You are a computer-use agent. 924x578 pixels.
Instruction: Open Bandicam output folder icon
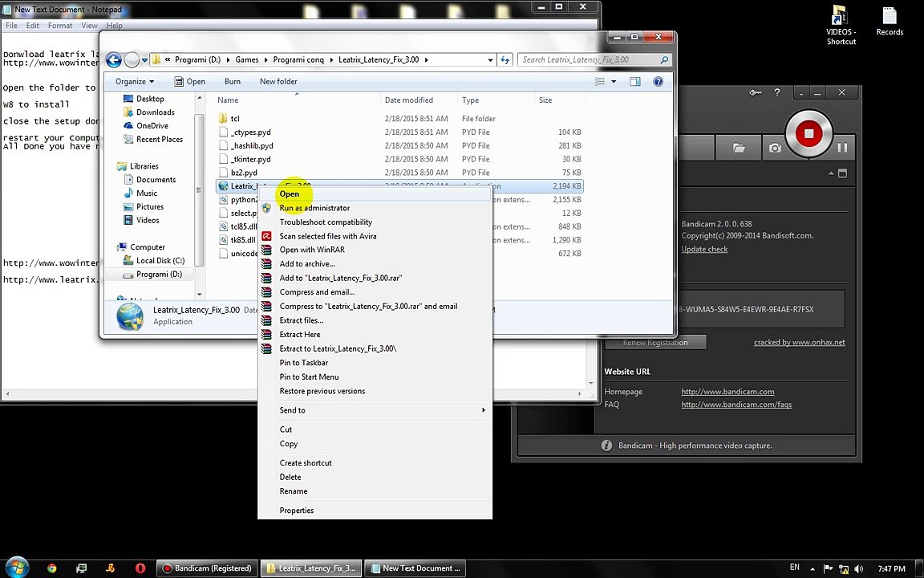(739, 148)
